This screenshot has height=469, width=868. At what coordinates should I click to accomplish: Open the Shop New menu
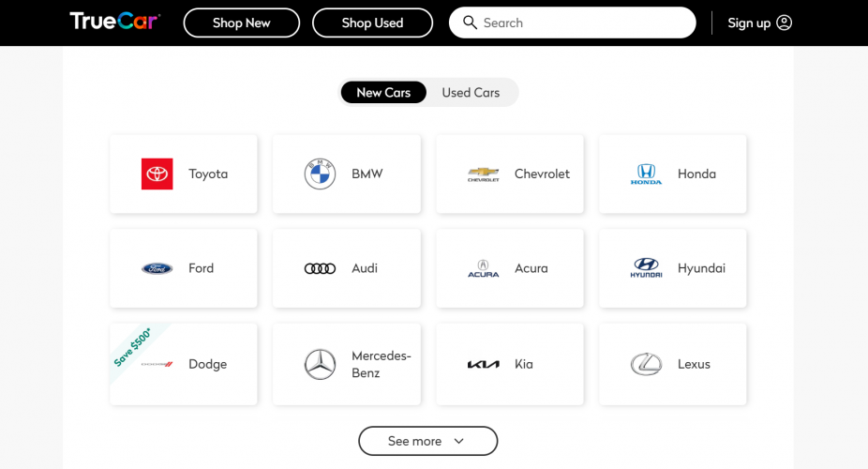241,23
